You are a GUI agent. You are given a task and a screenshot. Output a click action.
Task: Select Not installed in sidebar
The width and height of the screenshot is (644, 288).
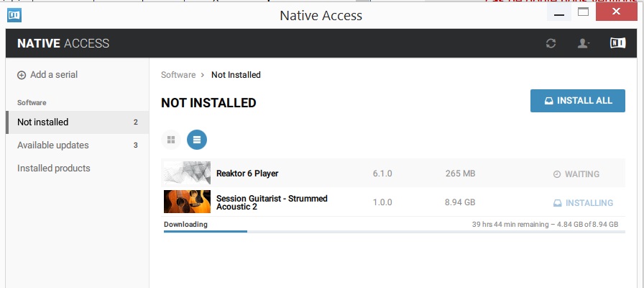[x=77, y=122]
